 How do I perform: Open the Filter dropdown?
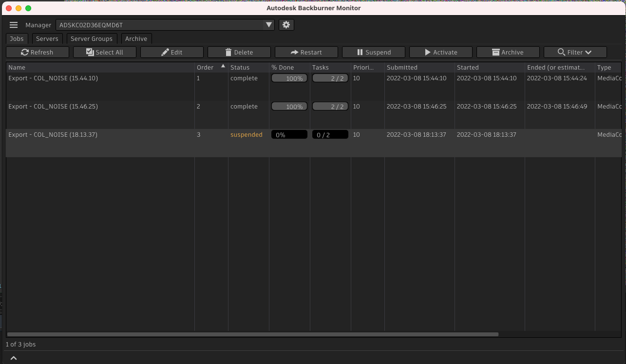(x=575, y=52)
